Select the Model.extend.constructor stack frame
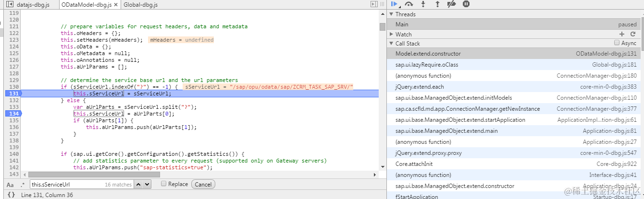Screen dimensions: 644x199 click(x=514, y=54)
